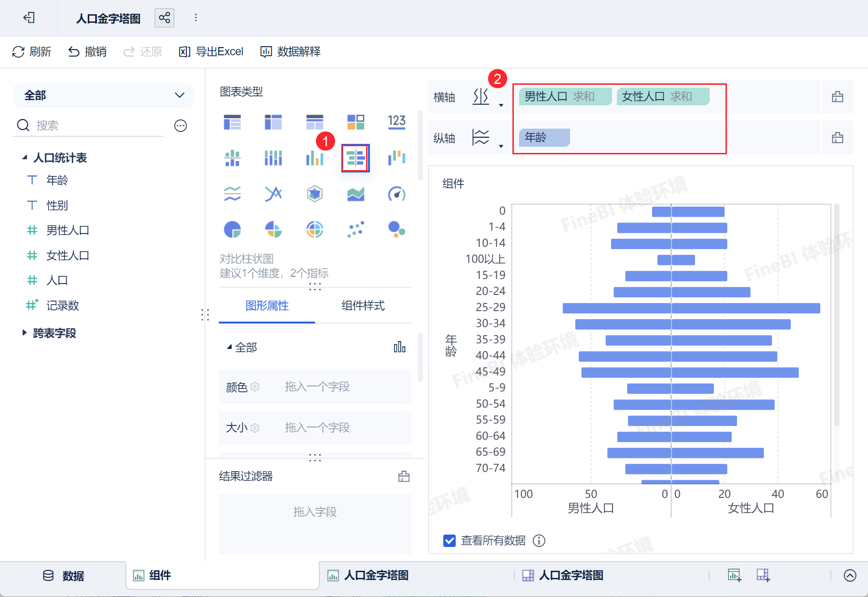Select the 性别 field in the field list
Image resolution: width=868 pixels, height=597 pixels.
point(57,205)
